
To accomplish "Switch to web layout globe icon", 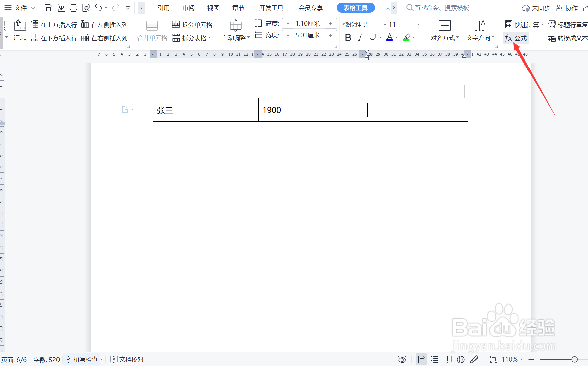I will 461,359.
